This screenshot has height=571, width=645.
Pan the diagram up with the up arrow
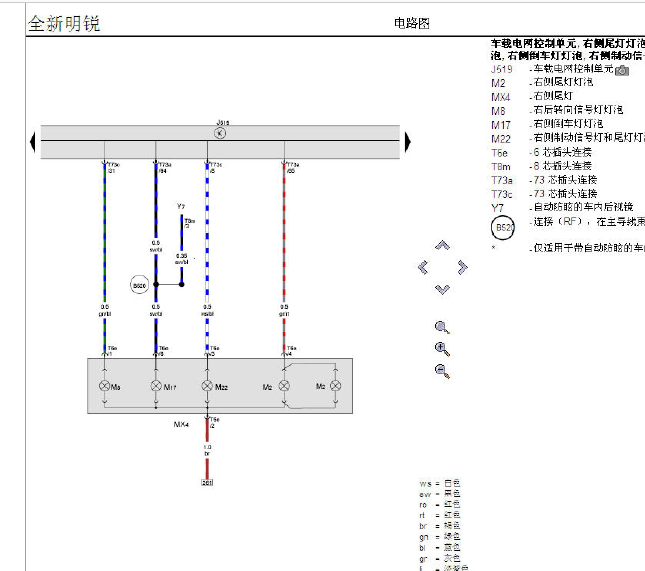442,246
